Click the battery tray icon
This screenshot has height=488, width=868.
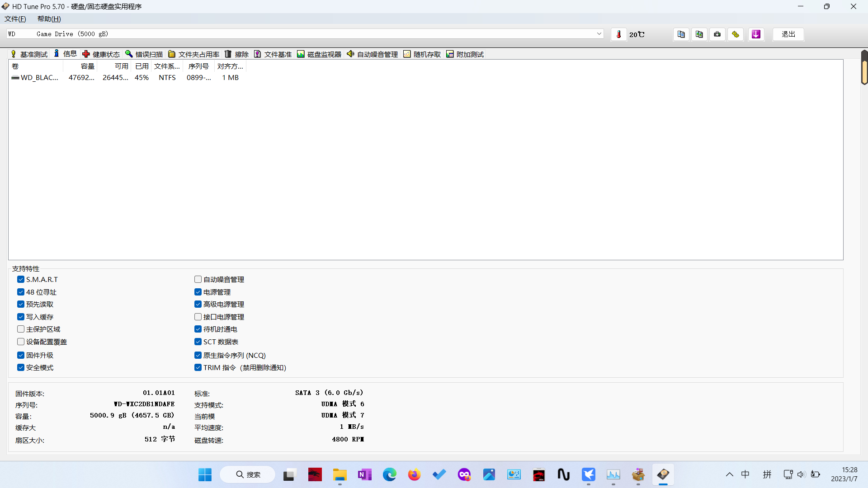(x=815, y=474)
